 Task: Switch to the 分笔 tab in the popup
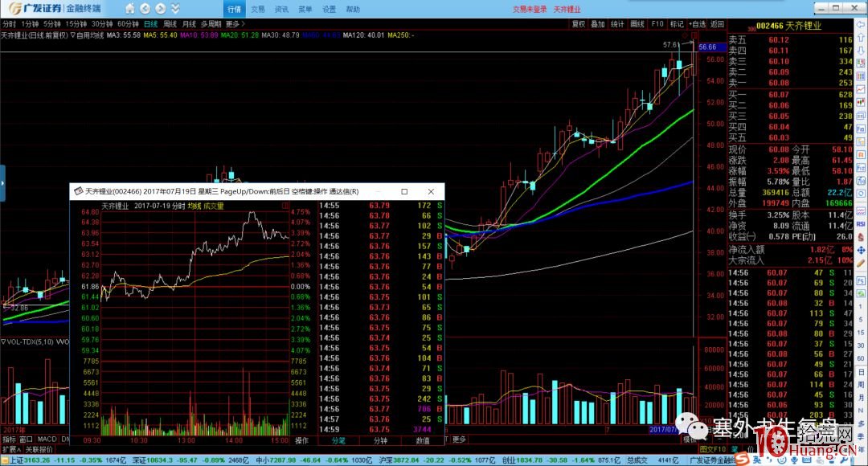pos(338,440)
